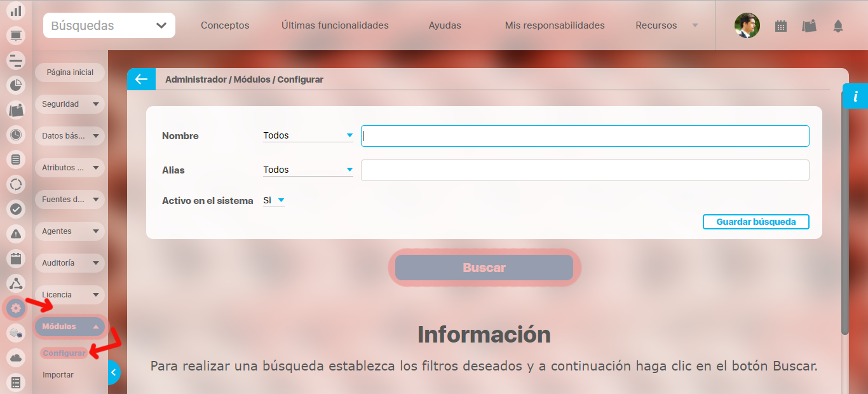Screen dimensions: 868x394
Task: Collapse the side menu with blue chevron
Action: pos(114,372)
